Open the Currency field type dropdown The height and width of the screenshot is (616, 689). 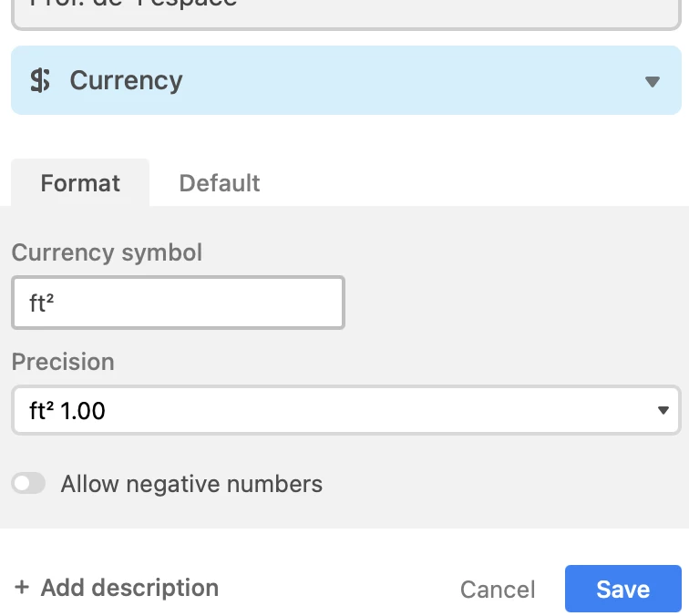[346, 80]
